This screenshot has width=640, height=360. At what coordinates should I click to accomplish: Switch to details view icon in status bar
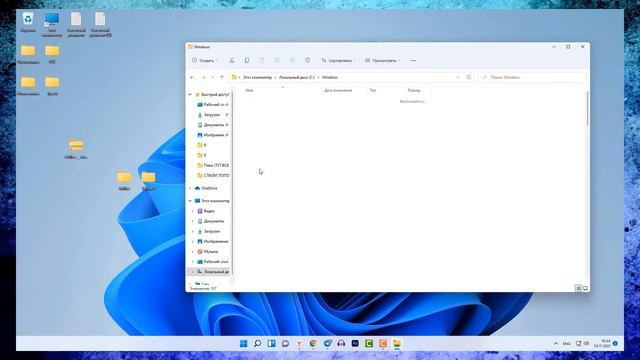pyautogui.click(x=578, y=288)
